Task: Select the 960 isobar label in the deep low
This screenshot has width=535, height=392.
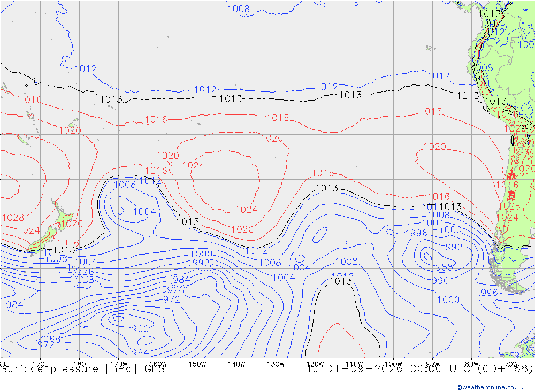Action: pyautogui.click(x=140, y=328)
